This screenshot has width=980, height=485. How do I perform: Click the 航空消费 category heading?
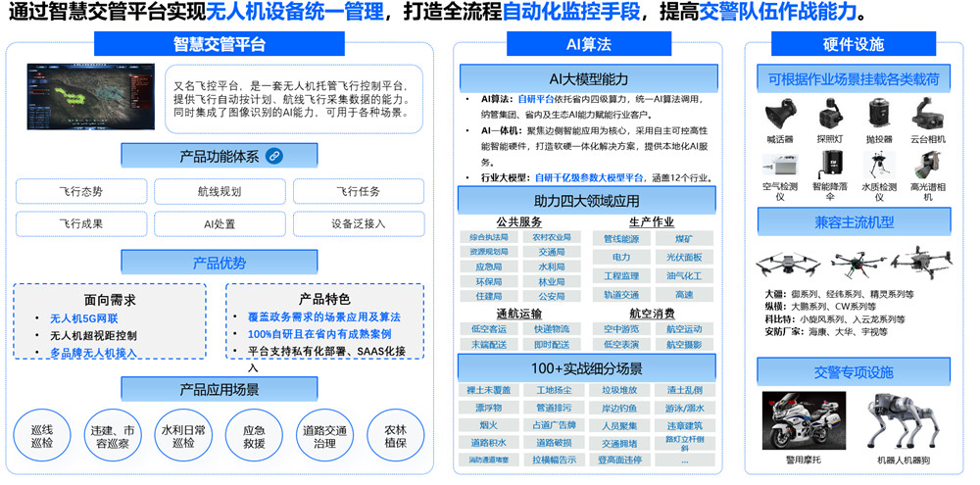652,313
